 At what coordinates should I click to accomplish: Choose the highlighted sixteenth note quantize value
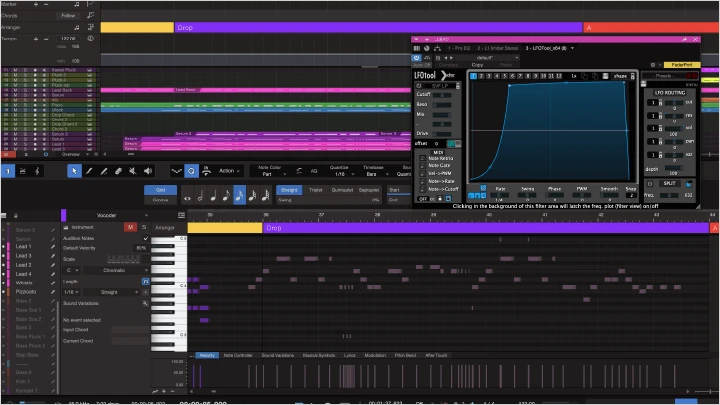coord(239,196)
